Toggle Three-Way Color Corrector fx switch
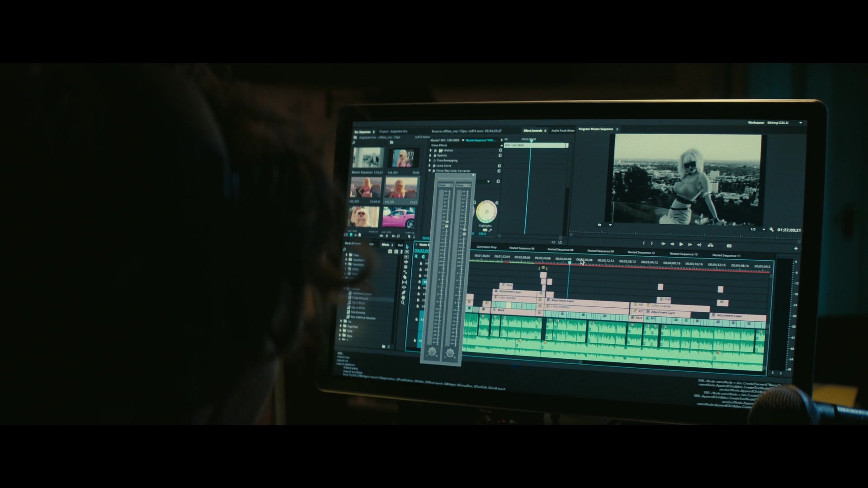The image size is (868, 488). tap(434, 171)
